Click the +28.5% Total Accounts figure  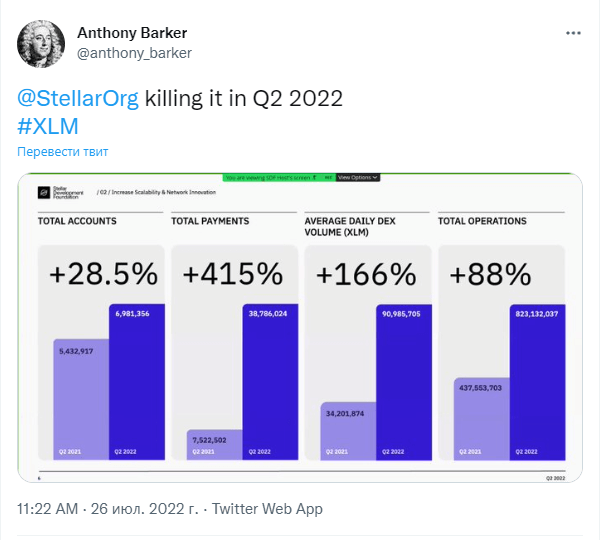[x=103, y=274]
